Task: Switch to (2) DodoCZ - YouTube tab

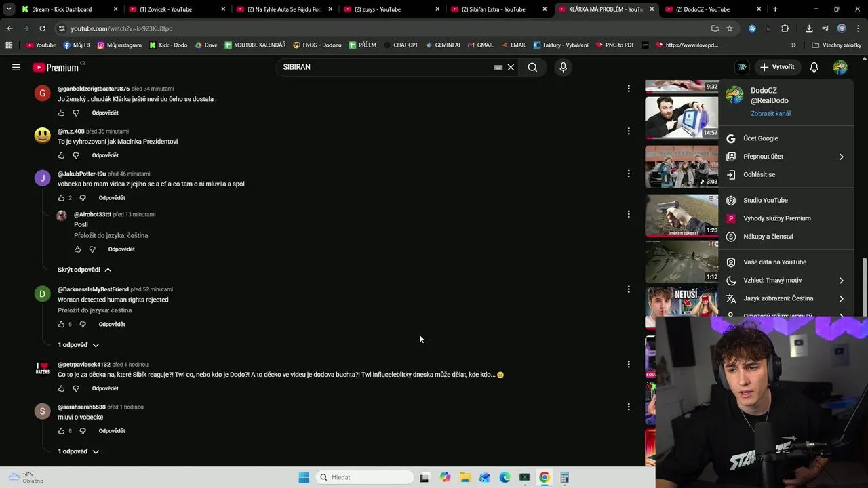Action: [714, 9]
